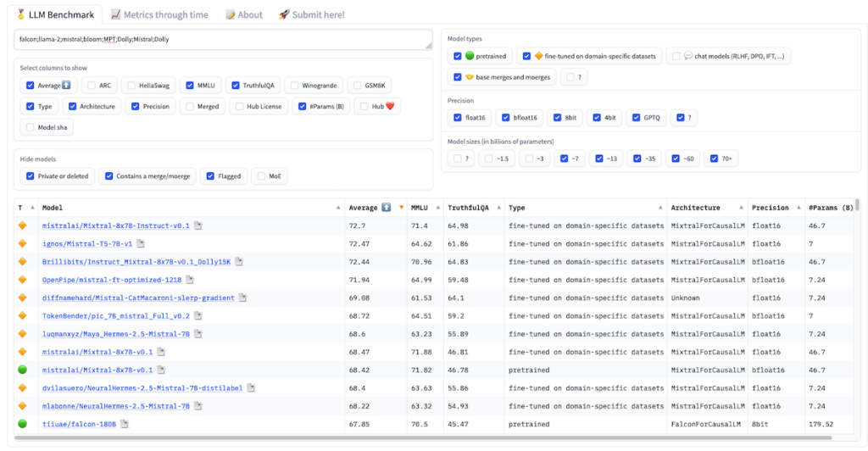Image resolution: width=868 pixels, height=451 pixels.
Task: Open details icon beside Mistral-CatMacaroni-slerp-gradient
Action: click(x=243, y=298)
